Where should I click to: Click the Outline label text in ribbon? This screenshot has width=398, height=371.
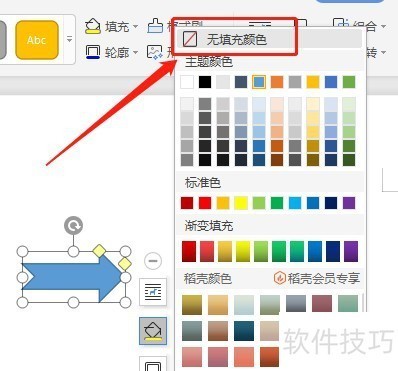tap(117, 52)
